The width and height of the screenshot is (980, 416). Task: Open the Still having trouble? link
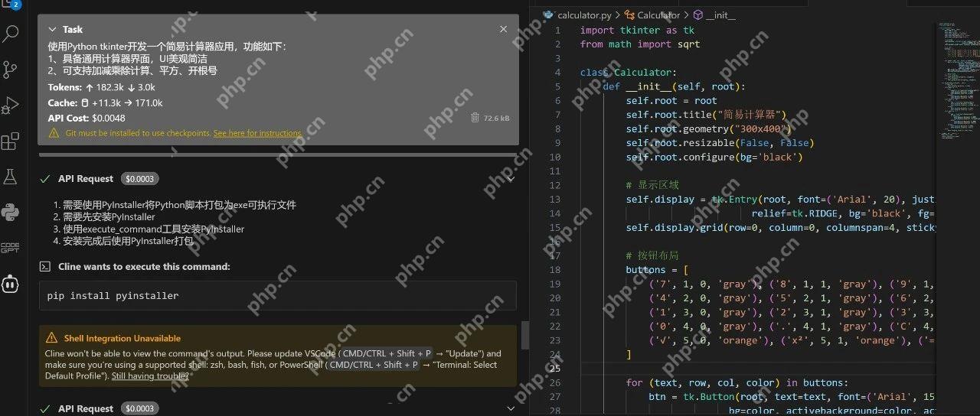[x=150, y=375]
